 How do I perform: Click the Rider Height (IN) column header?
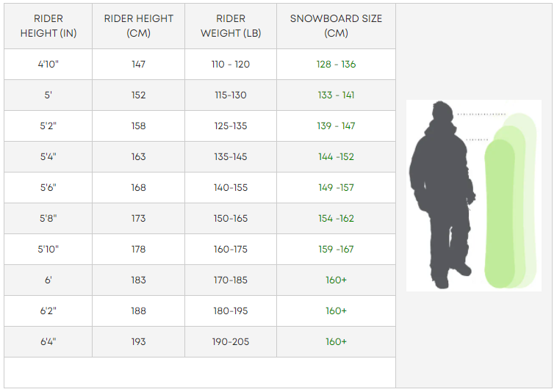click(x=48, y=26)
